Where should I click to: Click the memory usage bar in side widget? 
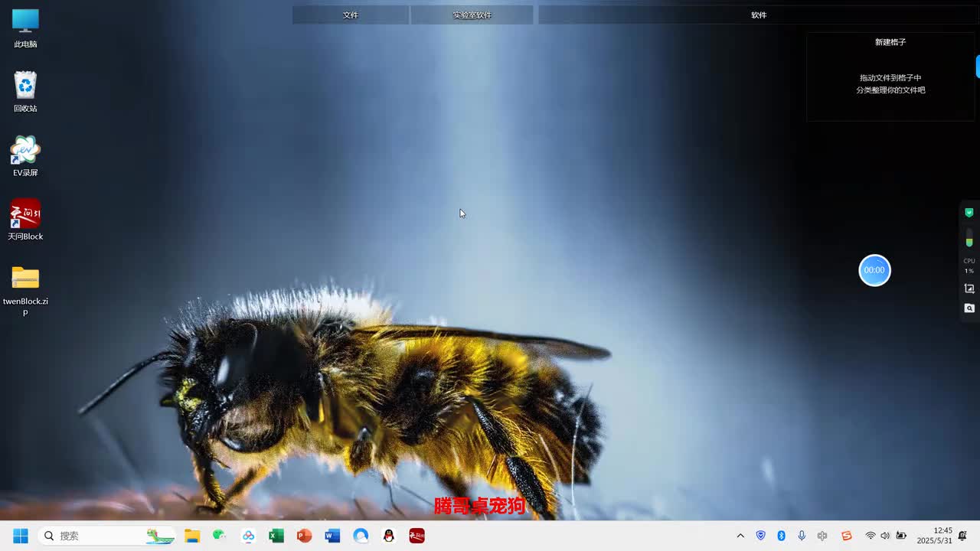pyautogui.click(x=969, y=237)
